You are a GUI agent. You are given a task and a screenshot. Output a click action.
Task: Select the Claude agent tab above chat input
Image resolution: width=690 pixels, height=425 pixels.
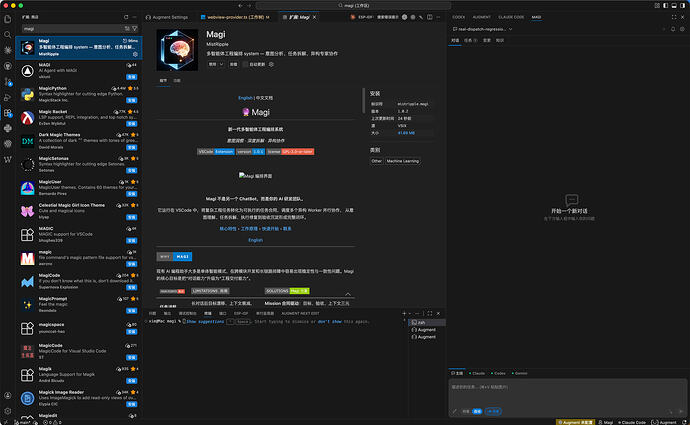pos(477,373)
